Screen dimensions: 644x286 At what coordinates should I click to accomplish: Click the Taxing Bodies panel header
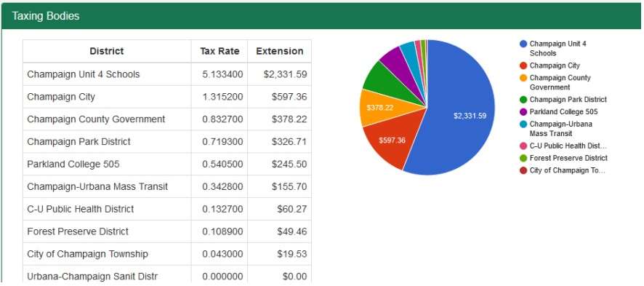(x=322, y=16)
